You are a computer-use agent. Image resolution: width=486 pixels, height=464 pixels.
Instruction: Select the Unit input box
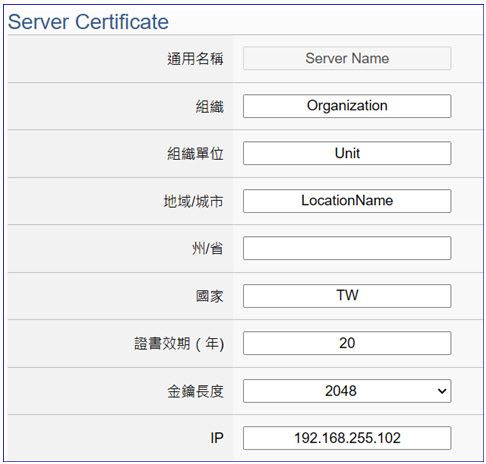347,153
